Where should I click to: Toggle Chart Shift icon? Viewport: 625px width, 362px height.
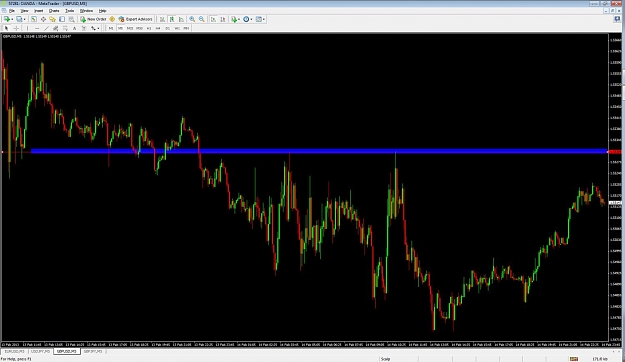pos(223,19)
